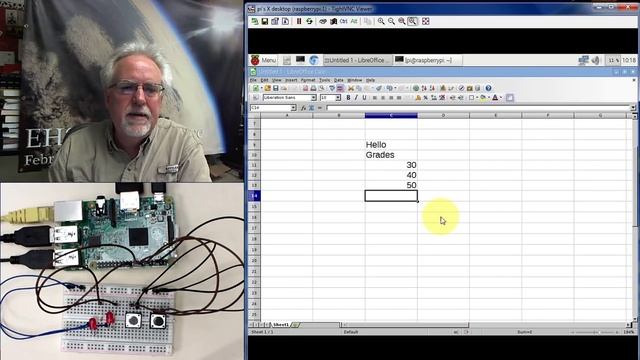Viewport: 640px width, 360px height.
Task: Select column C header
Action: [391, 116]
